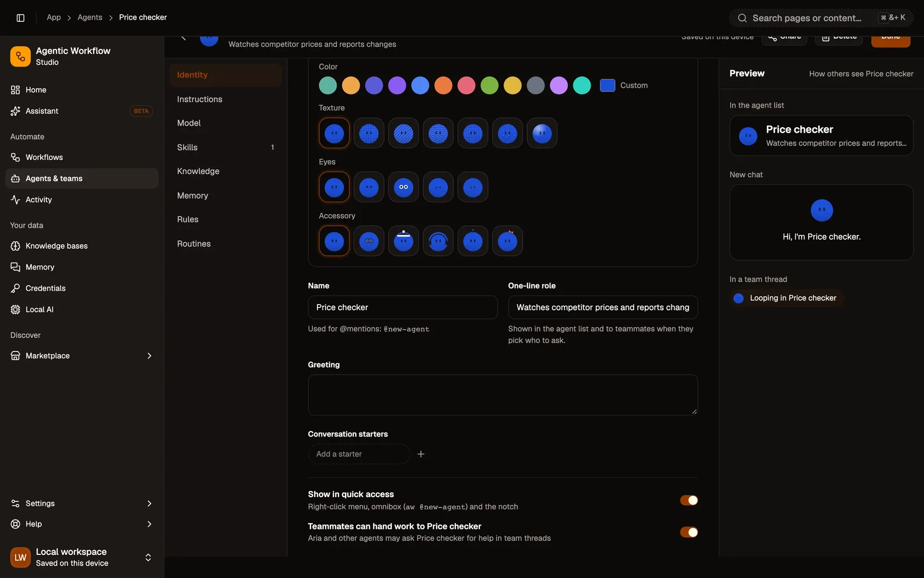Screen dimensions: 924x578
Task: Open the Local AI page
Action: 82,309
